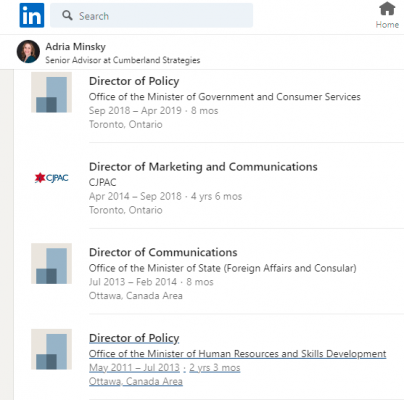Click the placeholder logo for Minister of State office
This screenshot has width=404, height=400.
click(51, 264)
